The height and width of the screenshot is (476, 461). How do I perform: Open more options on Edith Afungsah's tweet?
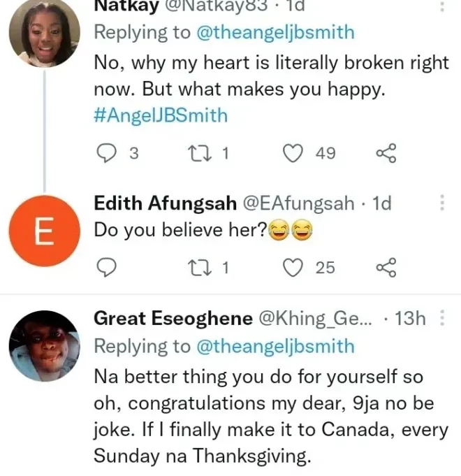pyautogui.click(x=441, y=203)
